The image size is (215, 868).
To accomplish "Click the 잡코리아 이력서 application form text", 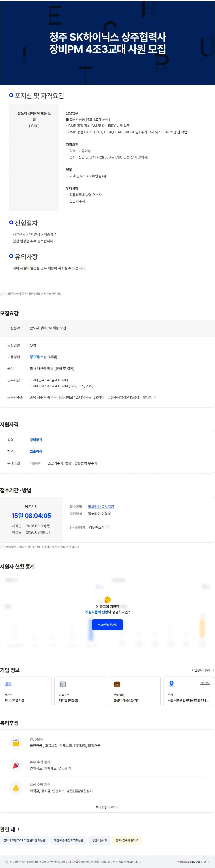I will (99, 514).
